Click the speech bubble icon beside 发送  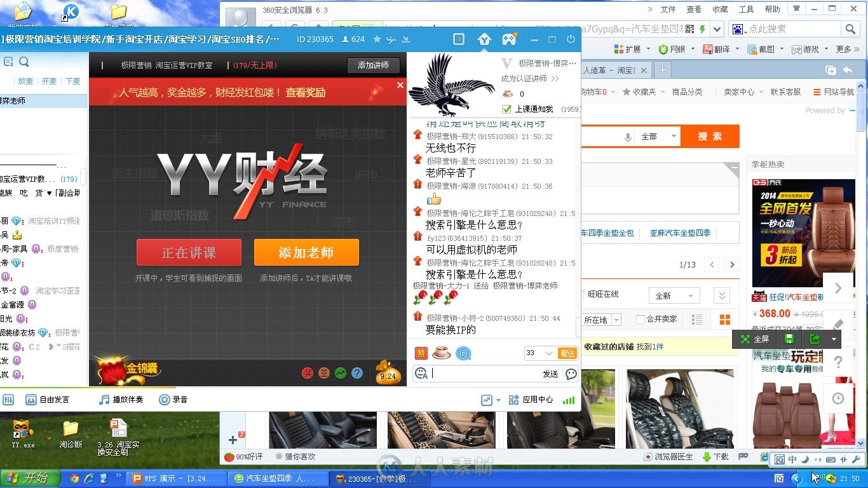click(x=571, y=374)
